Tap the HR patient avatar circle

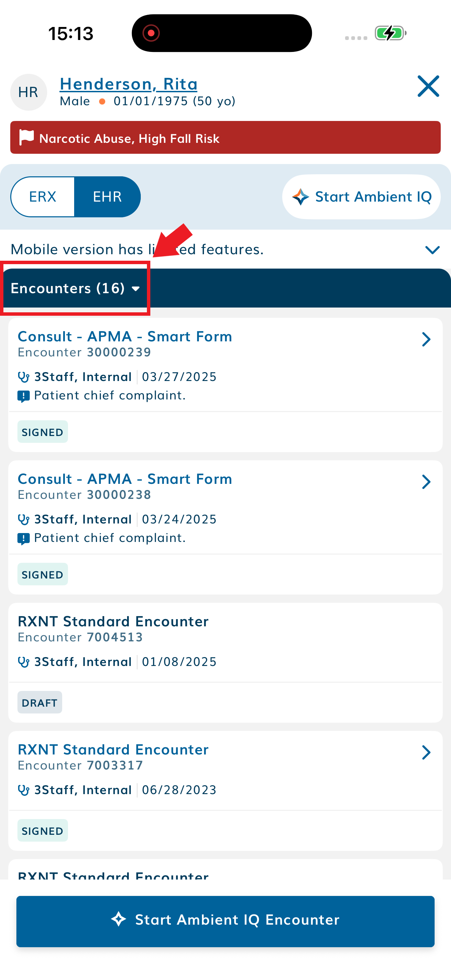pyautogui.click(x=28, y=92)
